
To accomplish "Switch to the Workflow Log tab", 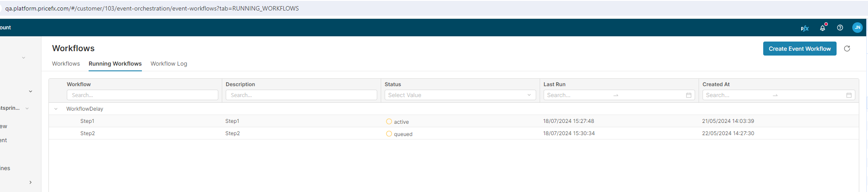I will tap(169, 64).
